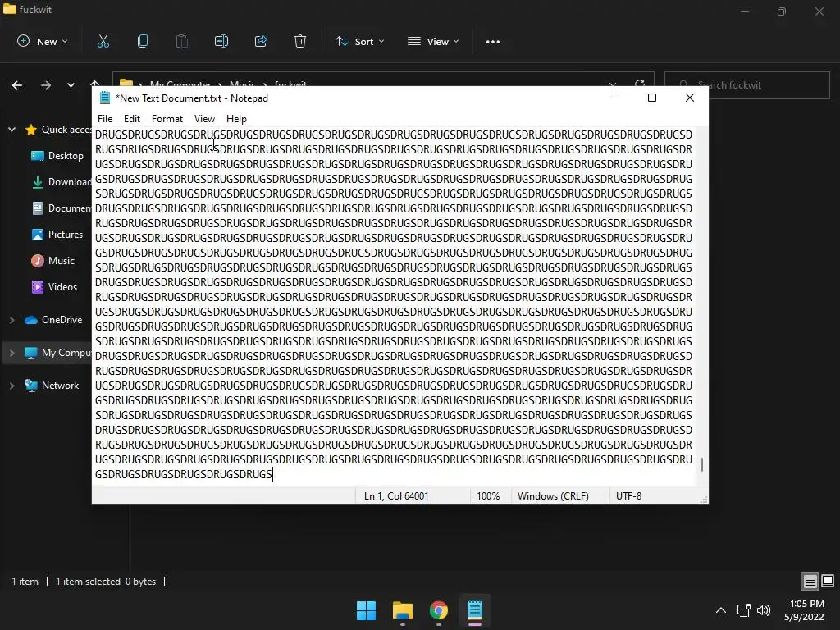
Task: Click the network tray icon
Action: point(743,610)
